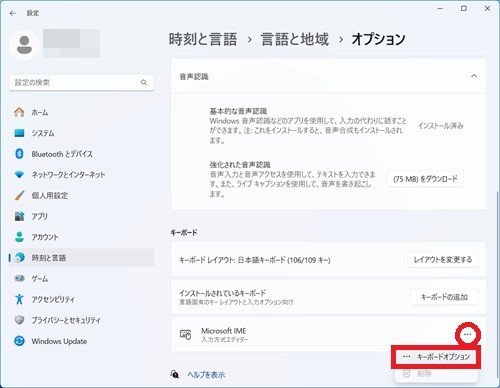Click the back arrow icon
500x388 pixels.
(13, 13)
